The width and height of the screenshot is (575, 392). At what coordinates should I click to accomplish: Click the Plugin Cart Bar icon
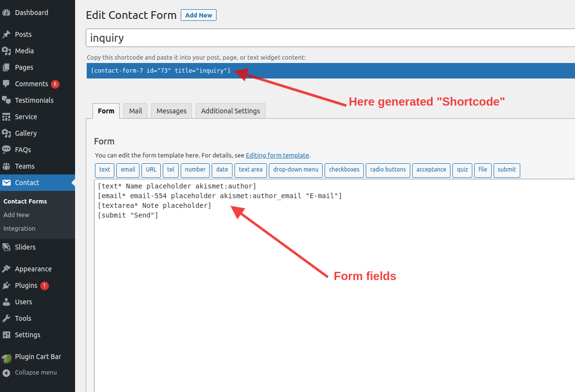click(x=6, y=358)
